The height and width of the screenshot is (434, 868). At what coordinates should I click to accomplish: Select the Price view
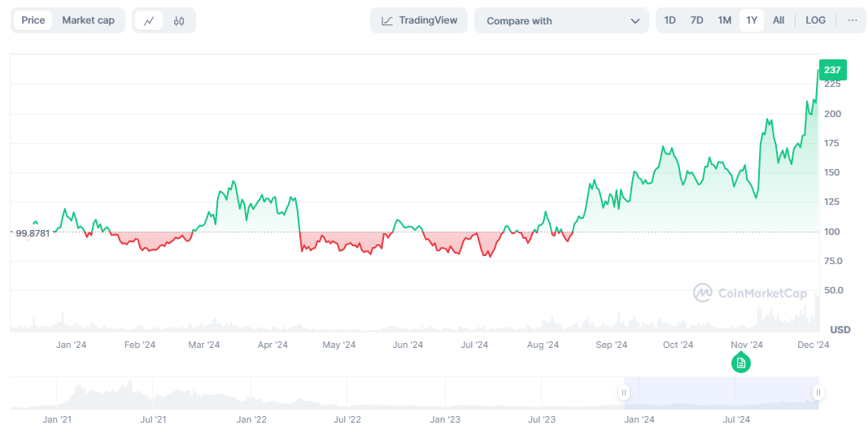[x=33, y=20]
